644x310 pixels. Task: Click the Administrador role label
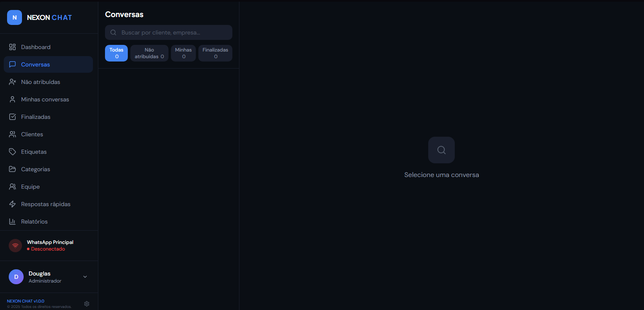click(45, 281)
